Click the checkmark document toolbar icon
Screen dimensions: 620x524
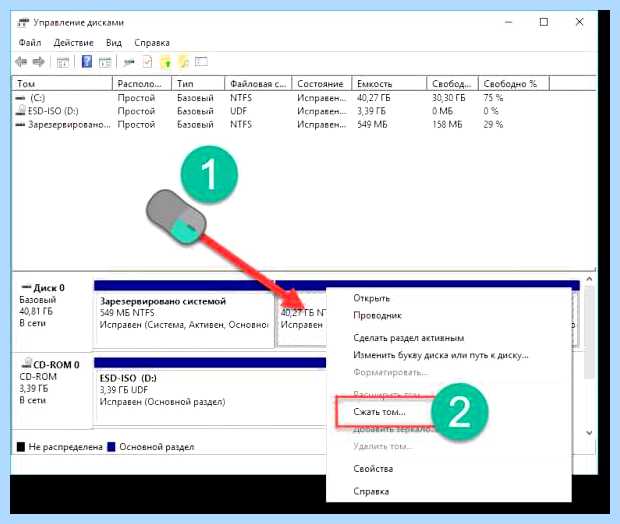pyautogui.click(x=147, y=62)
